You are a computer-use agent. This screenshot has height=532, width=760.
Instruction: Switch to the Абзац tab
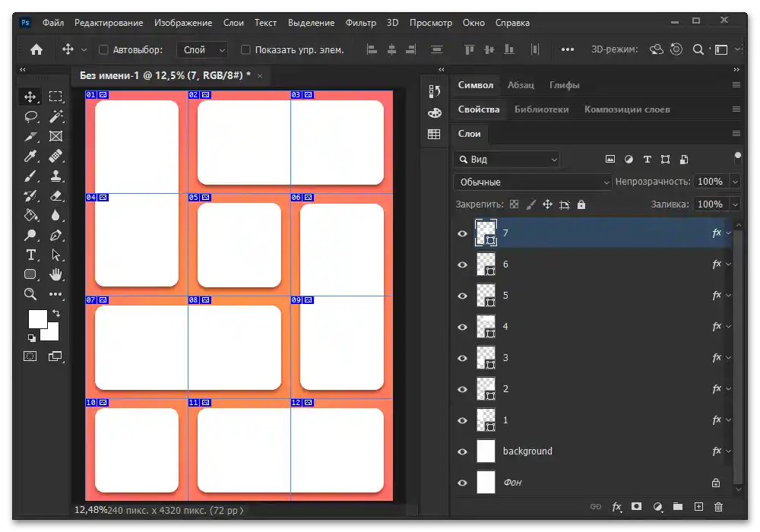[521, 85]
